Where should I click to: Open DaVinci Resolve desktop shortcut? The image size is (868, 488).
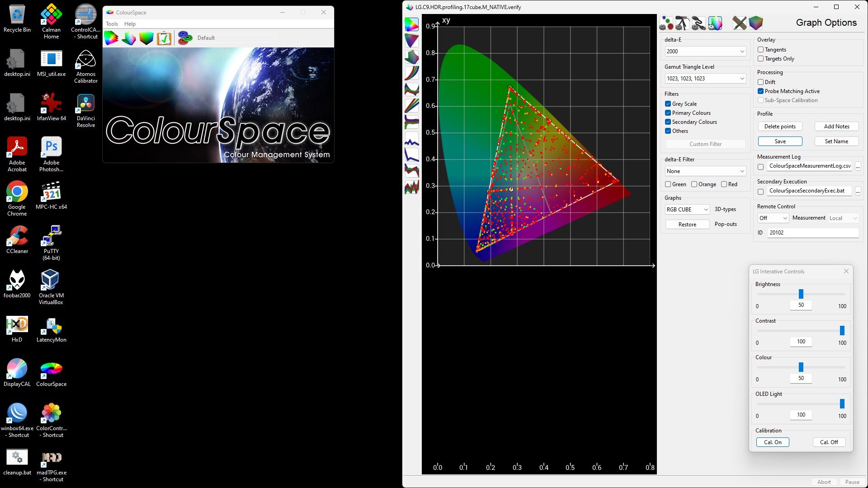tap(86, 111)
